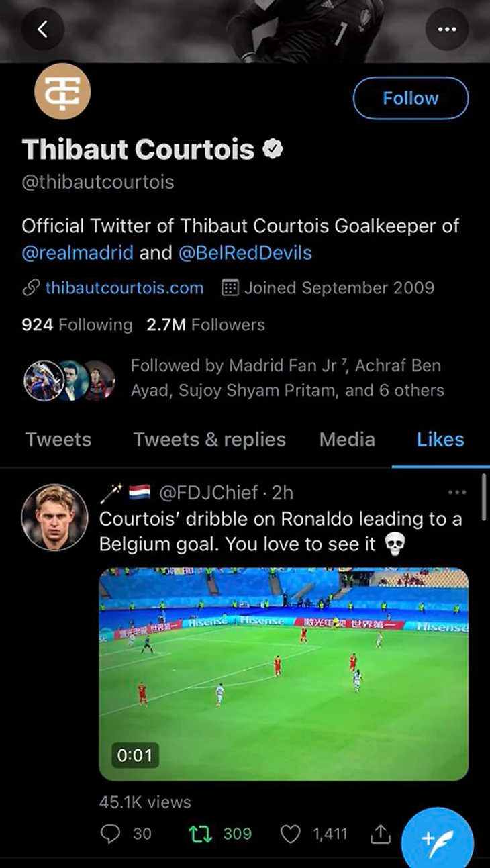The height and width of the screenshot is (868, 490).
Task: Tap the reply icon under the tweet
Action: tap(109, 834)
